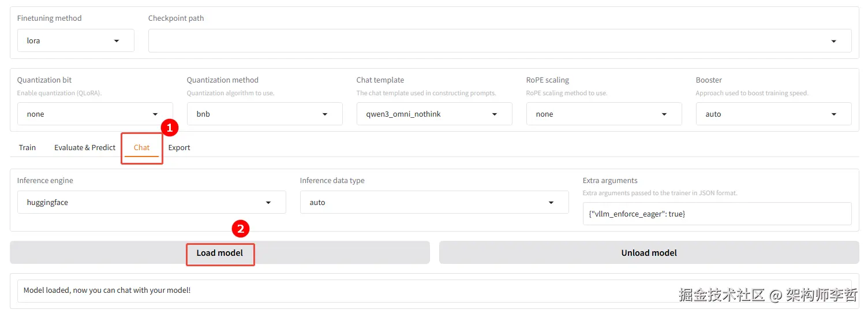Image resolution: width=868 pixels, height=313 pixels.
Task: Click the red step 2 badge
Action: tap(240, 229)
